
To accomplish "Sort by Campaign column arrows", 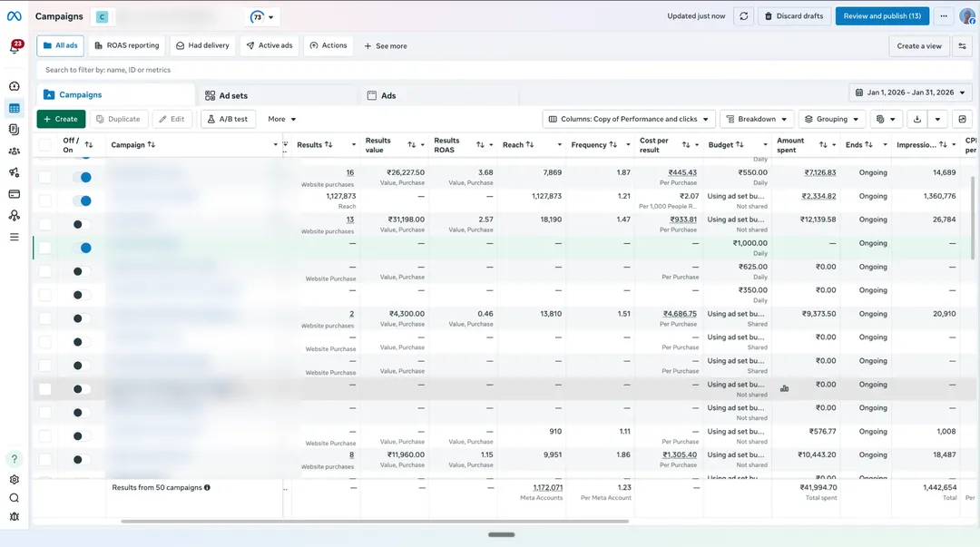I will tap(152, 144).
